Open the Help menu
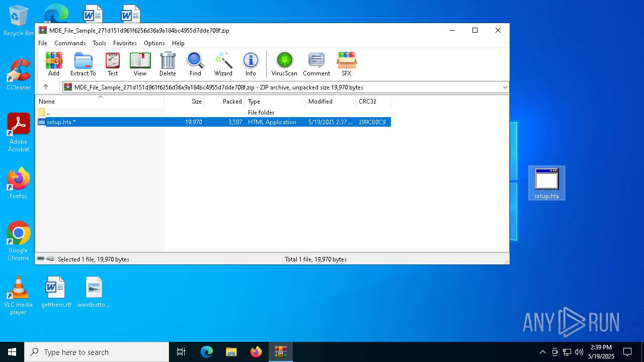Image resolution: width=644 pixels, height=362 pixels. 178,43
